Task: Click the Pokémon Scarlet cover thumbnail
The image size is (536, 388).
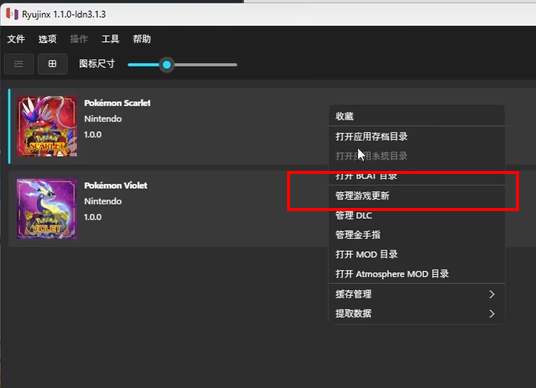Action: coord(47,126)
